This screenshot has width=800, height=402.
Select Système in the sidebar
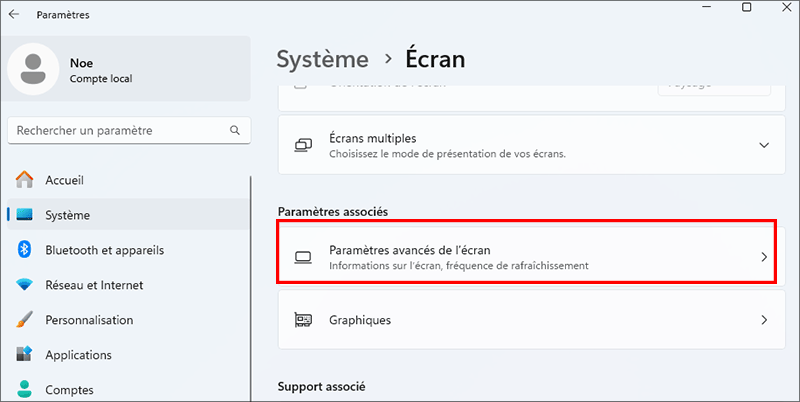click(67, 215)
